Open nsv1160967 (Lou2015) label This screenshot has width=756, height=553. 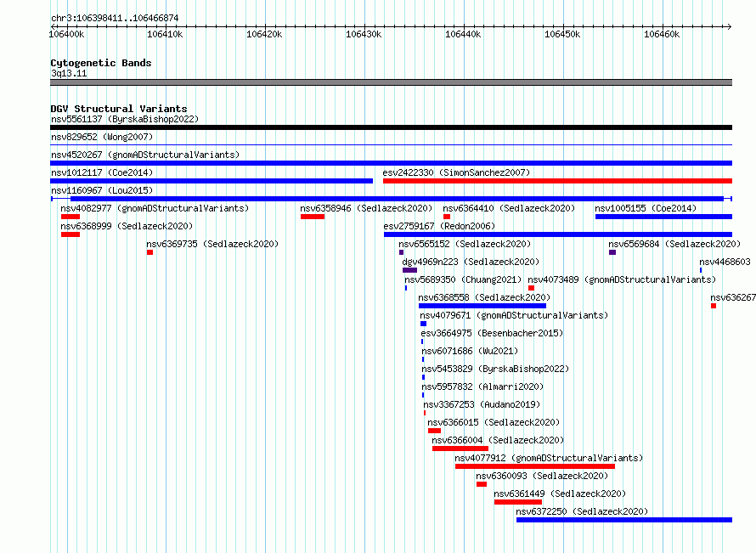click(x=102, y=190)
